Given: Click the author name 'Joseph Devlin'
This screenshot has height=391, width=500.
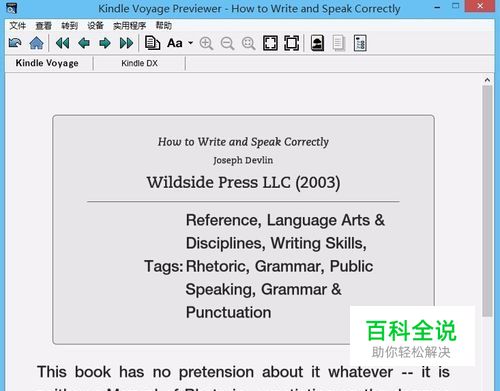Looking at the screenshot, I should 243,160.
